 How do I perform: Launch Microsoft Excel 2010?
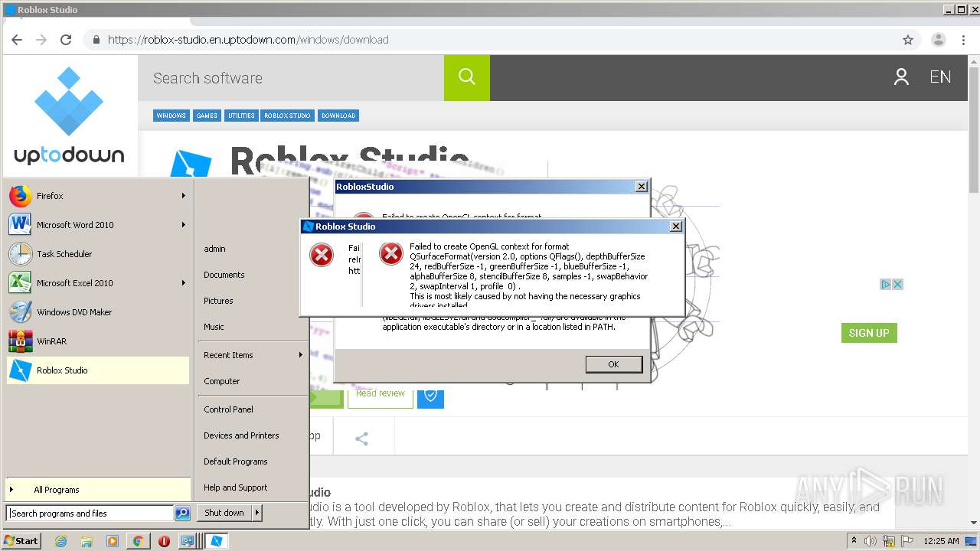97,283
